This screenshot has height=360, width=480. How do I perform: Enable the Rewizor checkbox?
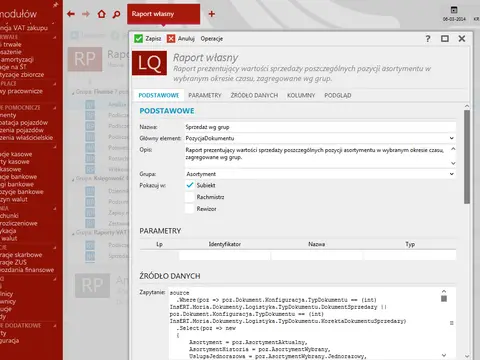[190, 209]
